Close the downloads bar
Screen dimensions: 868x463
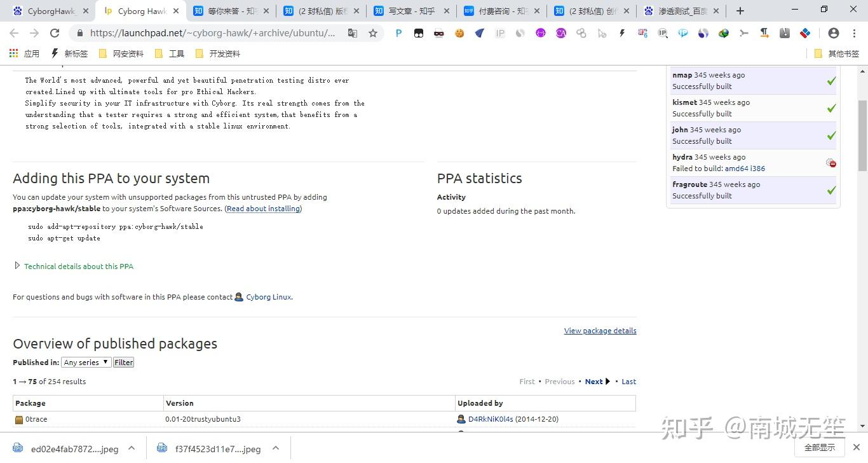pyautogui.click(x=857, y=448)
